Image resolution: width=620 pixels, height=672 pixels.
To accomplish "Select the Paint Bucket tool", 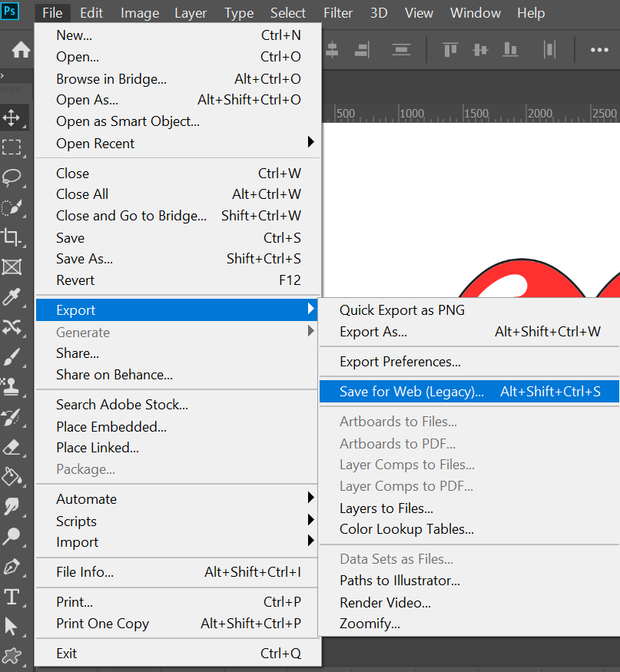I will coord(12,477).
